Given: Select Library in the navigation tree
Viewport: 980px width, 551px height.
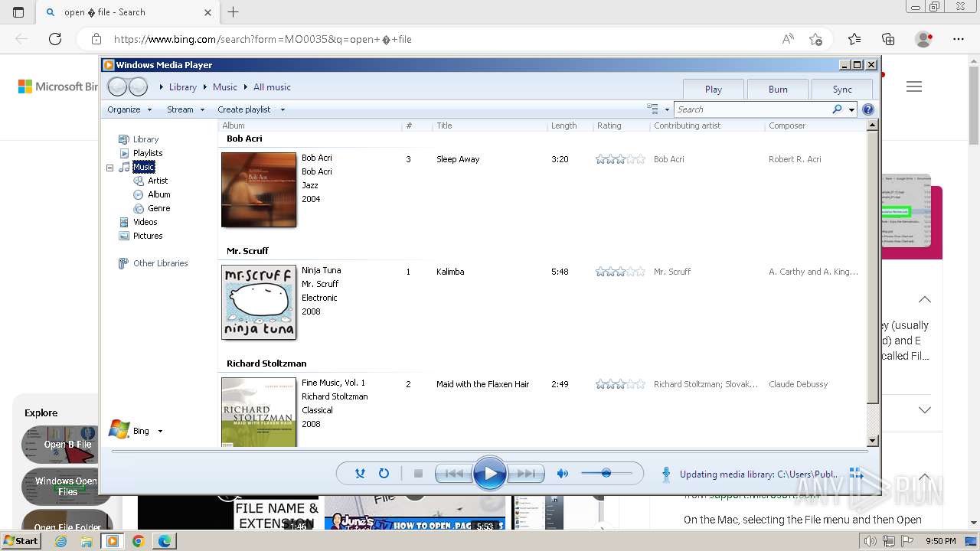Looking at the screenshot, I should click(x=145, y=139).
